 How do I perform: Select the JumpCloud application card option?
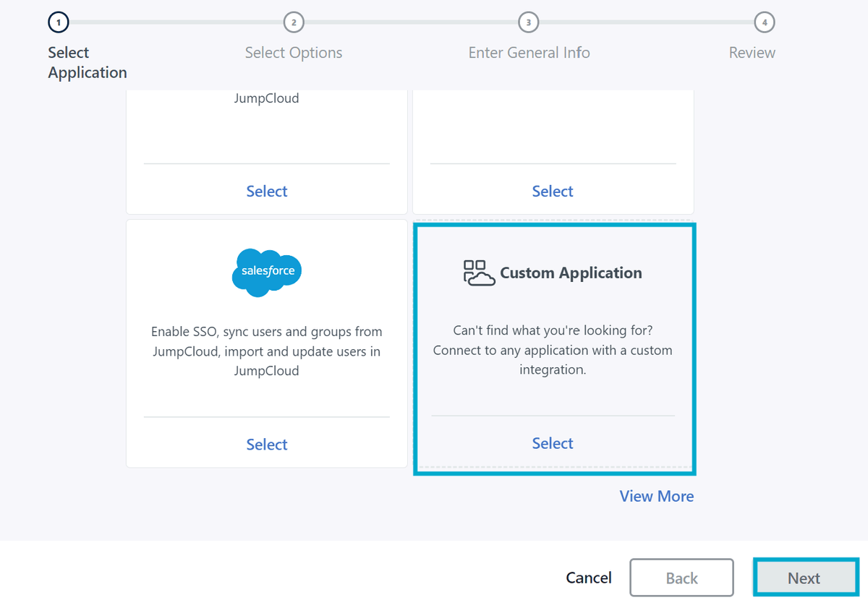tap(266, 191)
